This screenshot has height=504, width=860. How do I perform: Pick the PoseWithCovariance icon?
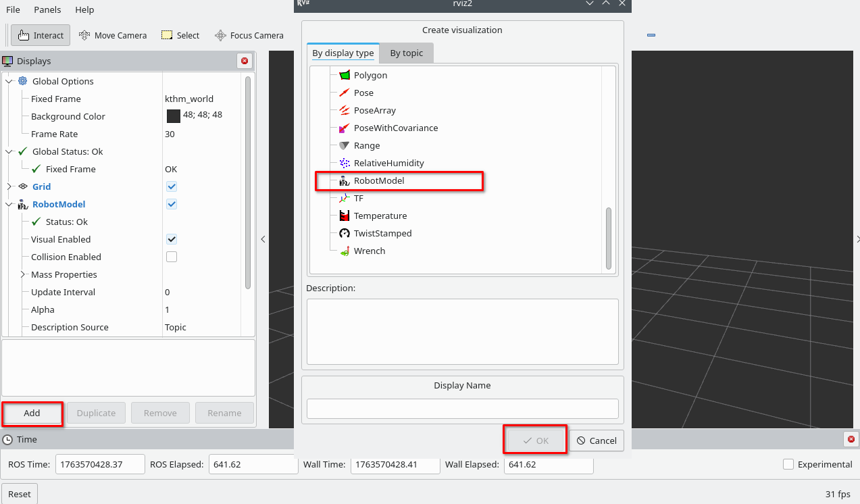coord(345,128)
